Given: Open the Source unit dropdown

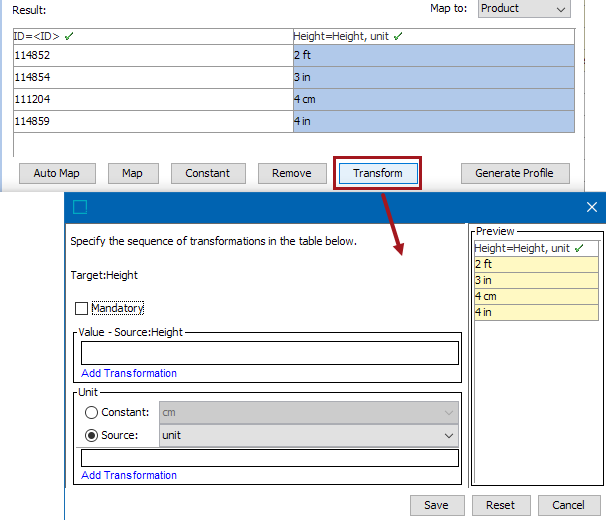Looking at the screenshot, I should [x=309, y=435].
